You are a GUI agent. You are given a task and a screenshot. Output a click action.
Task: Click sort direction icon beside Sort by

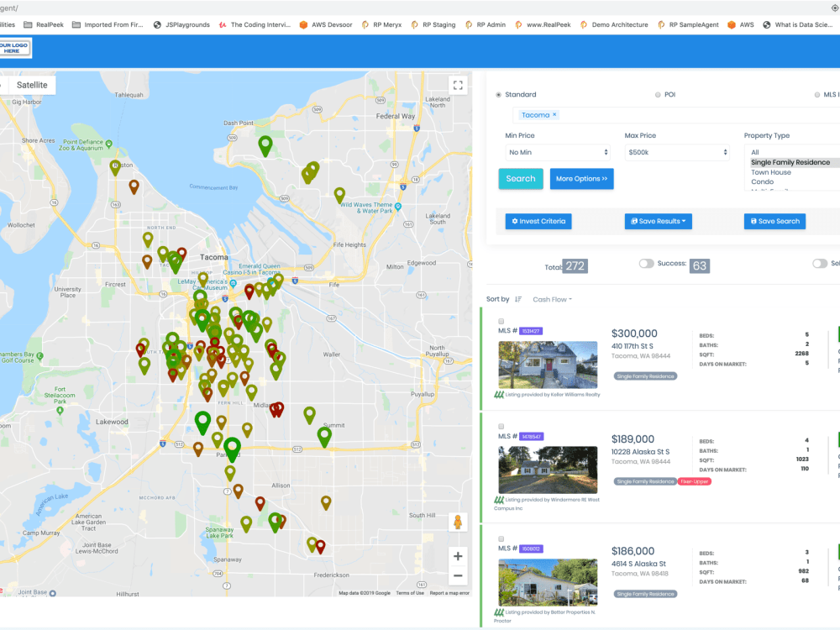coord(518,300)
